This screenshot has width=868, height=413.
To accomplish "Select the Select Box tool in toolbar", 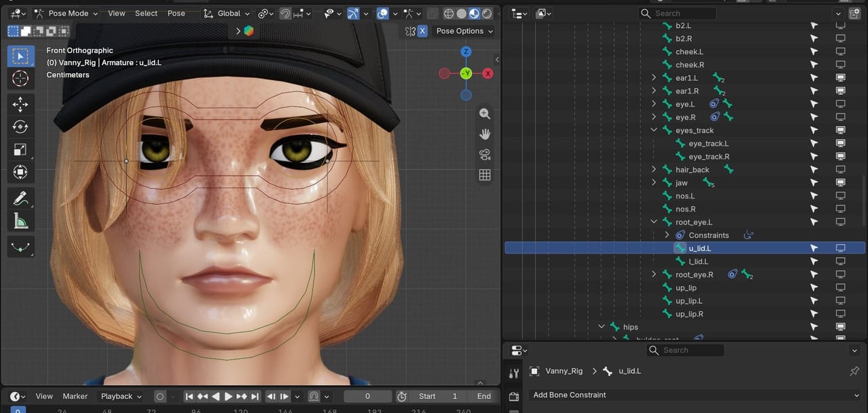I will coord(20,56).
